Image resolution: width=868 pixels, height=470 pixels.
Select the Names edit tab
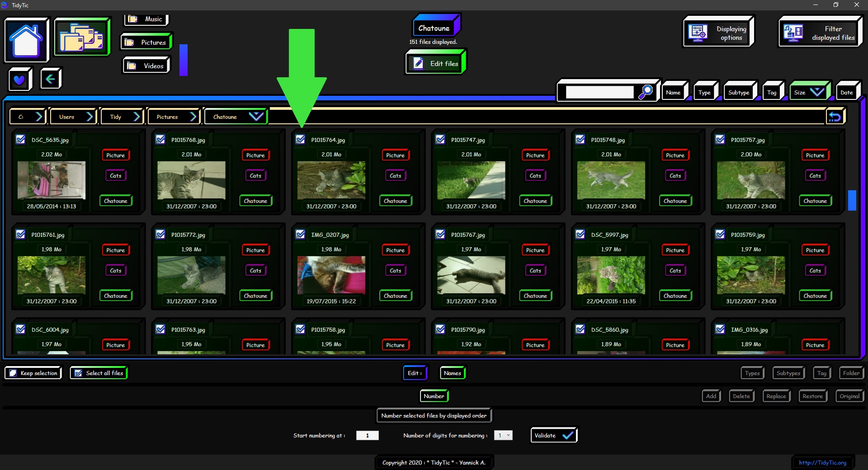tap(453, 373)
